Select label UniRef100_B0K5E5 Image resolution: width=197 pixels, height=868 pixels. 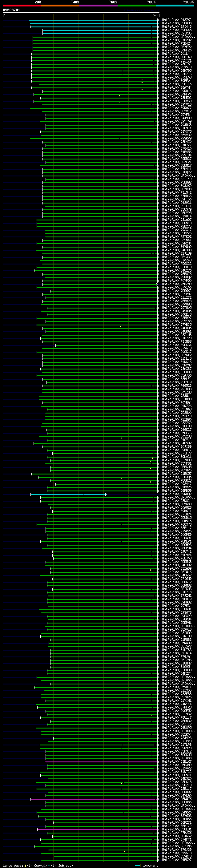click(176, 521)
